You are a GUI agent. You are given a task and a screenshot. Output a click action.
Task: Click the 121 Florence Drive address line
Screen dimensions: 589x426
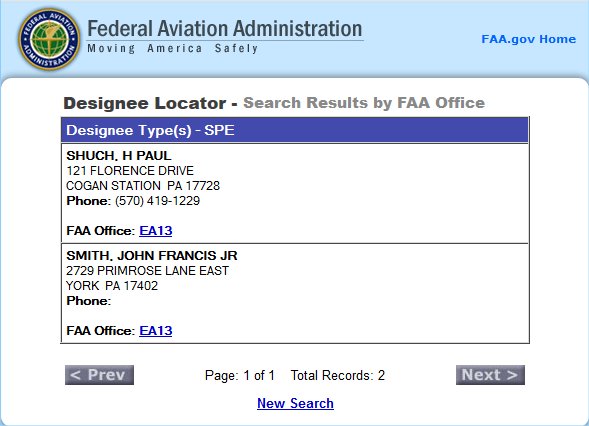coord(130,171)
